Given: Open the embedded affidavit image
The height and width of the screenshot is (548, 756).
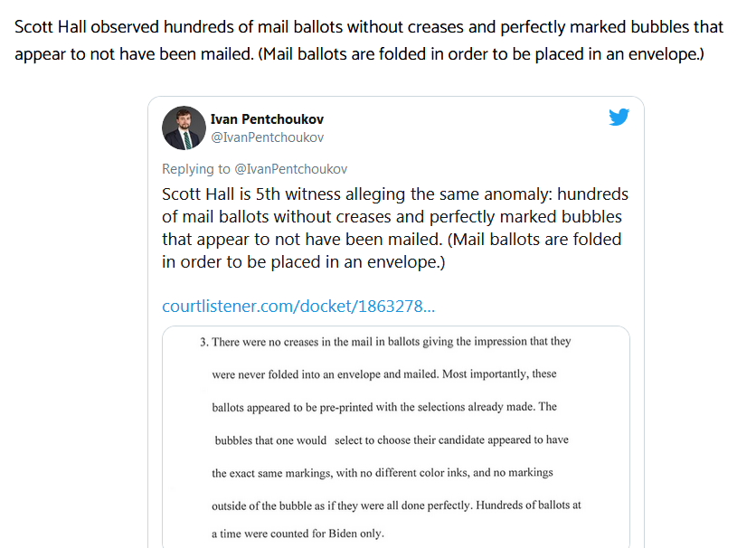Looking at the screenshot, I should pos(396,437).
